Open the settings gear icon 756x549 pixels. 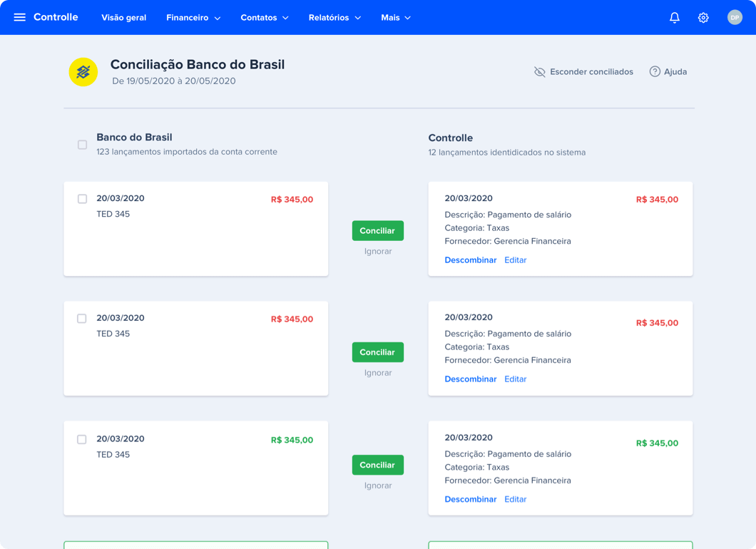pos(703,16)
